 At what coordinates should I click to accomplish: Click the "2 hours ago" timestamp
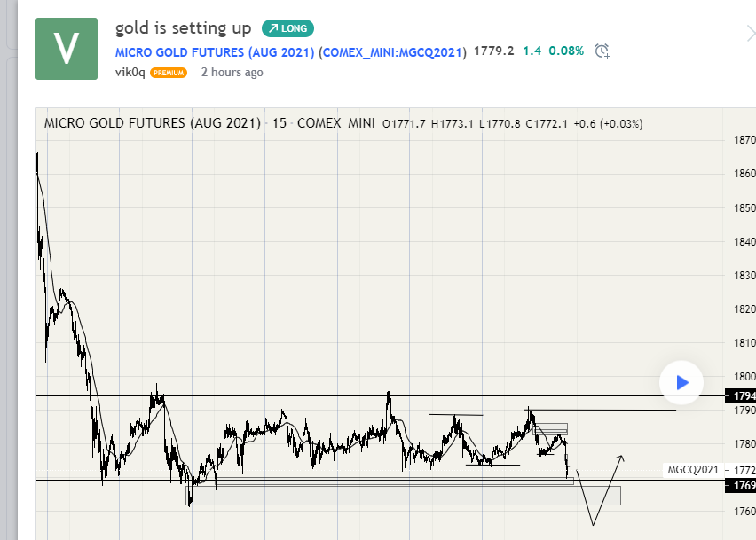[x=232, y=73]
